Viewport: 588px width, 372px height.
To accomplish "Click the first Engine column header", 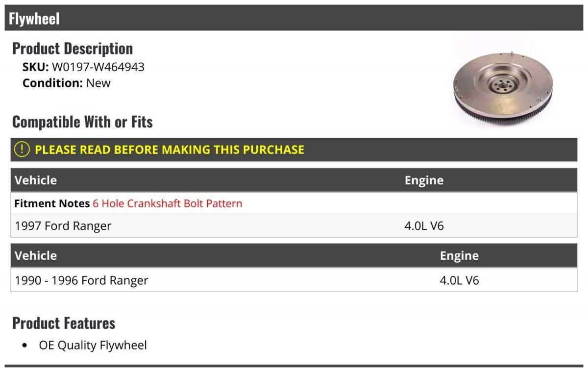I will click(x=424, y=180).
